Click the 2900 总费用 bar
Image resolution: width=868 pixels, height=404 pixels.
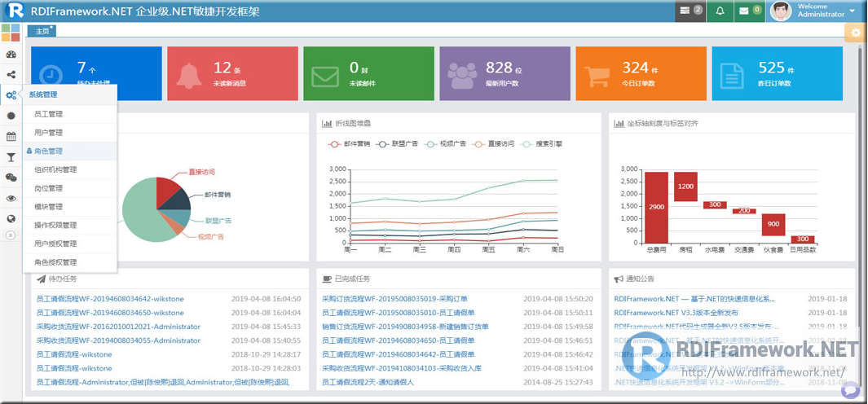pyautogui.click(x=656, y=207)
